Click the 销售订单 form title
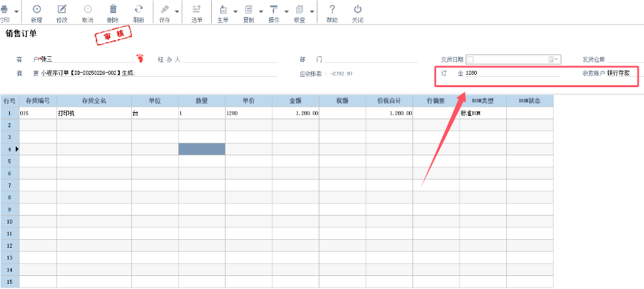 (x=21, y=34)
